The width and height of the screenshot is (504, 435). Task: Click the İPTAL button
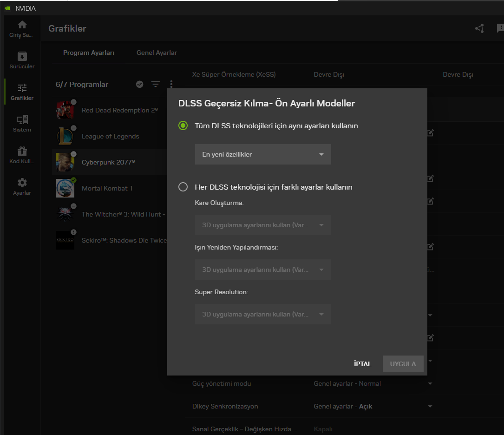[363, 364]
